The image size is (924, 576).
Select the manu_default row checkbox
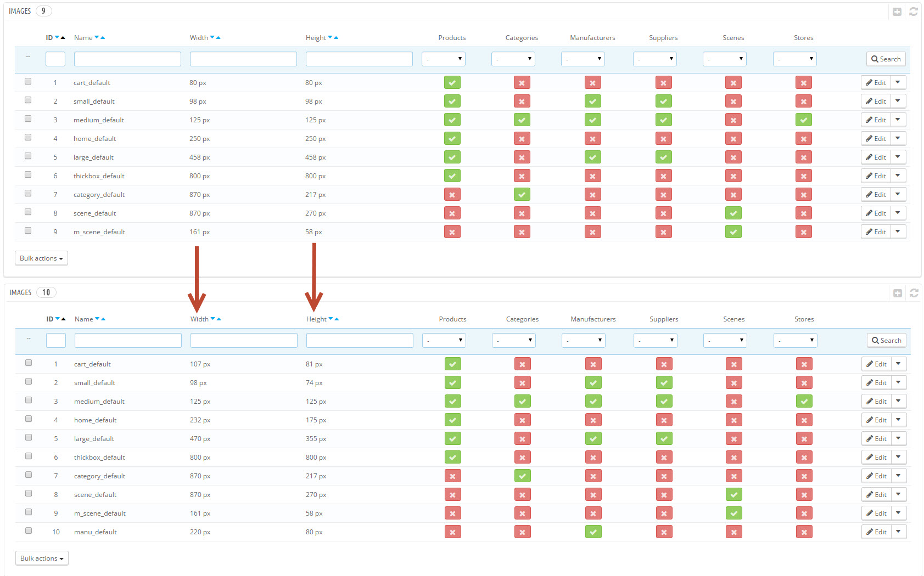point(29,530)
